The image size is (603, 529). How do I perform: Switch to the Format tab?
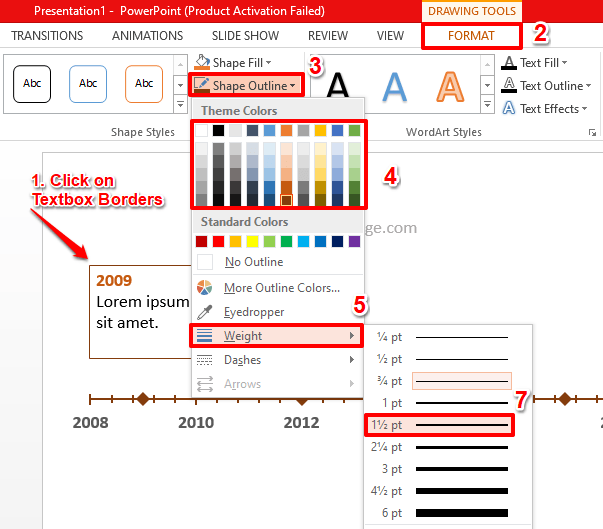click(x=471, y=36)
